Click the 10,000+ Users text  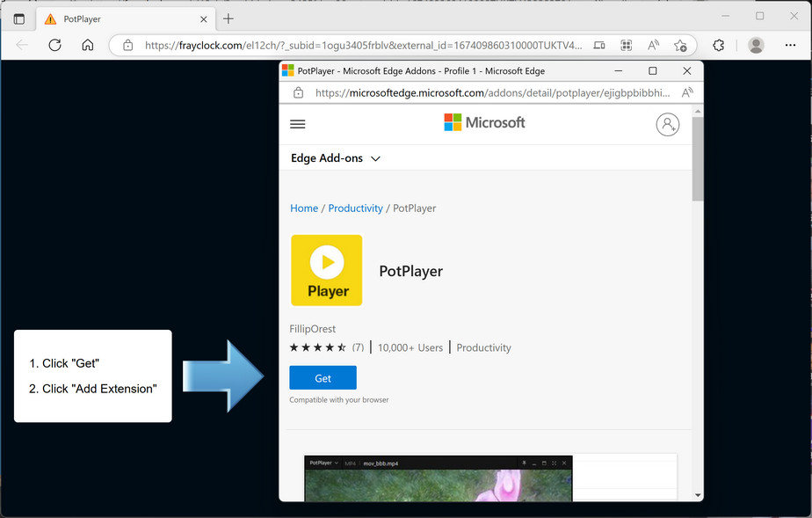pyautogui.click(x=410, y=347)
